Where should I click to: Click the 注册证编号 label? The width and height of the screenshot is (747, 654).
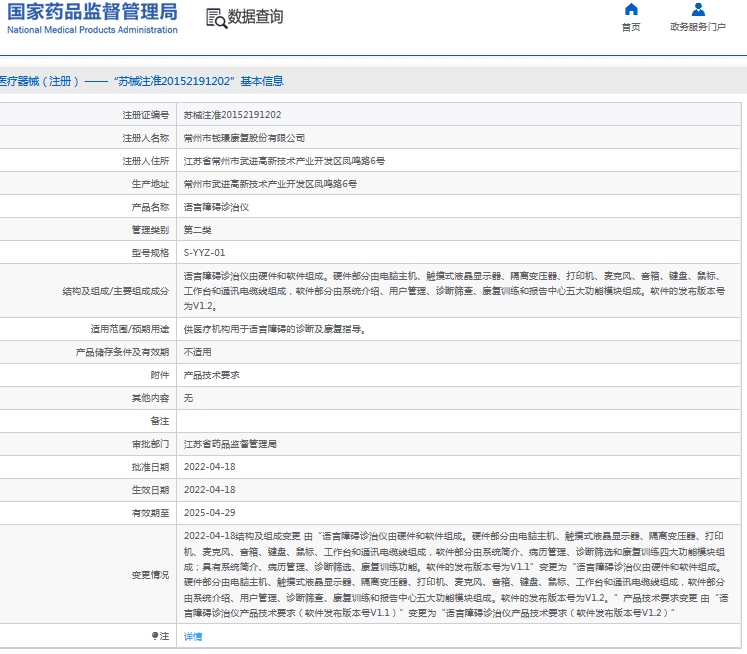(146, 115)
